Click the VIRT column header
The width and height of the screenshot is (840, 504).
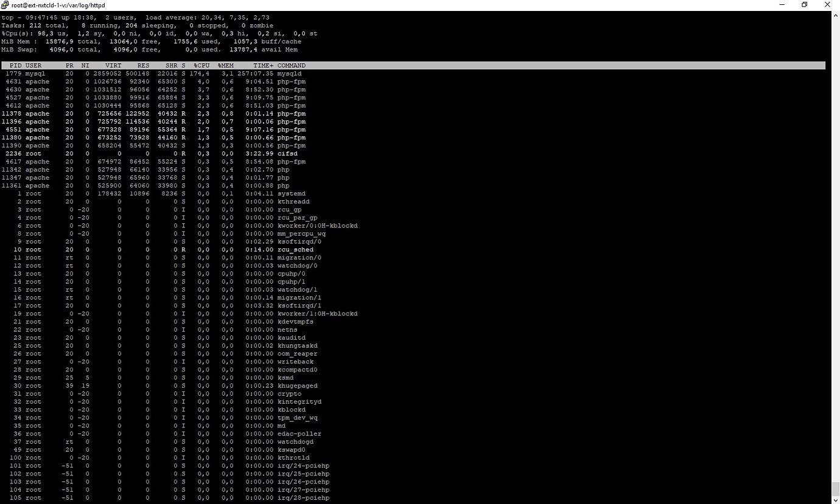click(x=113, y=65)
